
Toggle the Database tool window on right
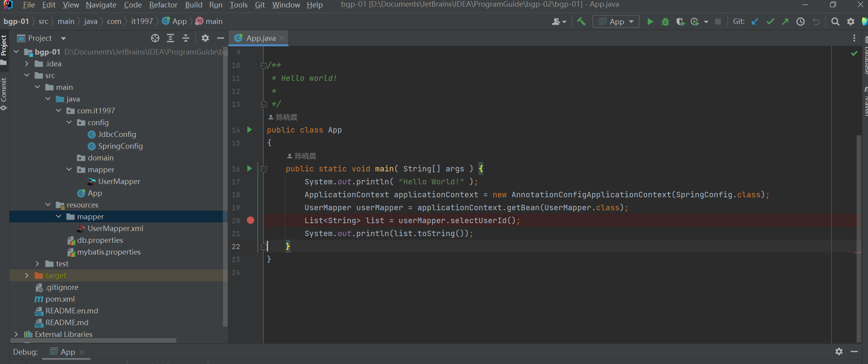click(865, 56)
